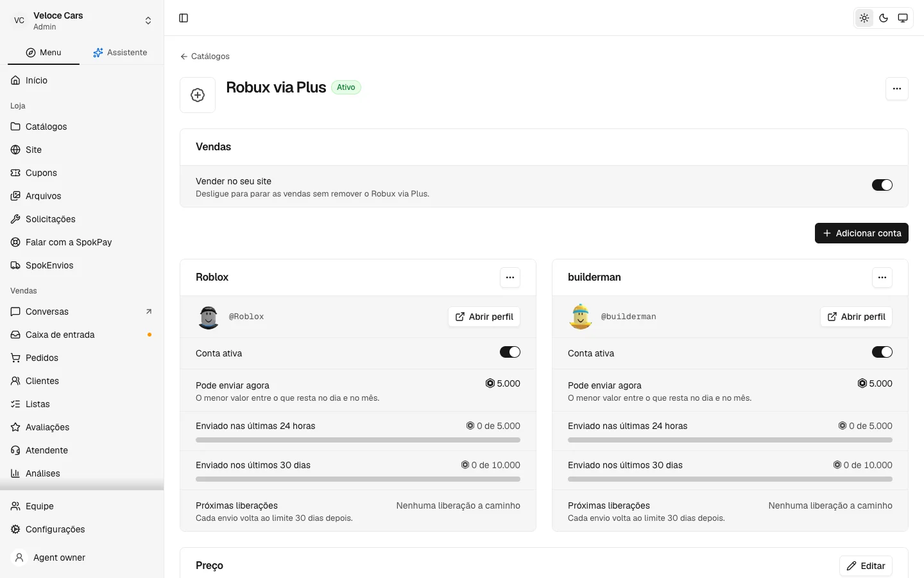The width and height of the screenshot is (924, 578).
Task: Go back to Catálogos link
Action: [x=205, y=57]
